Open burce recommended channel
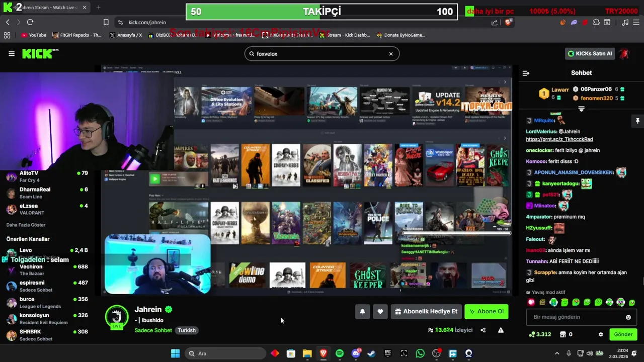 coord(47,303)
